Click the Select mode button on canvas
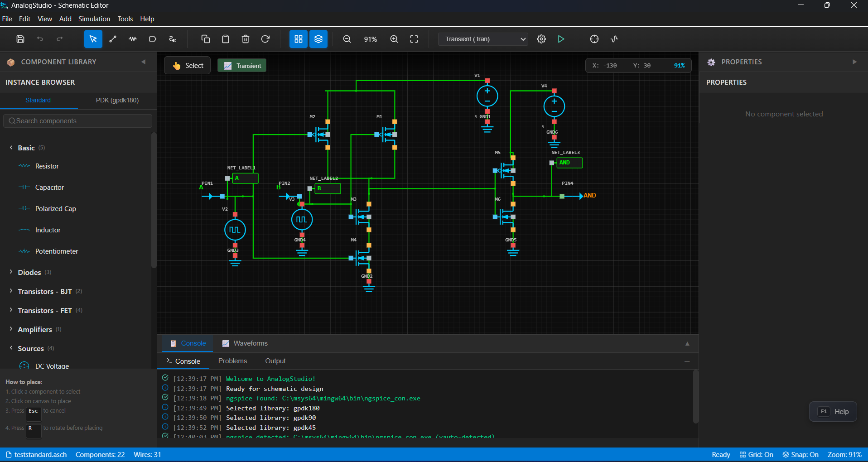This screenshot has height=462, width=868. (x=188, y=66)
